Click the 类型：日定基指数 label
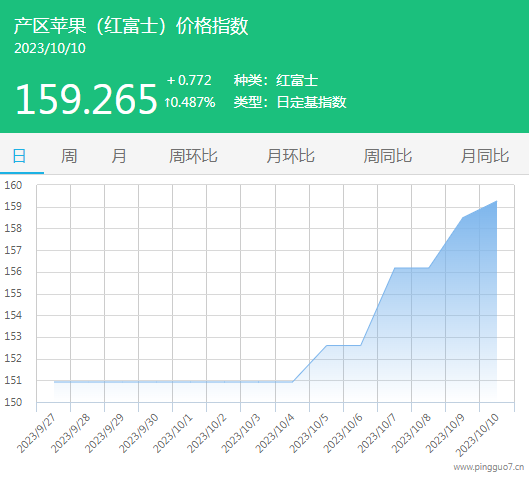This screenshot has height=477, width=529. 290,102
